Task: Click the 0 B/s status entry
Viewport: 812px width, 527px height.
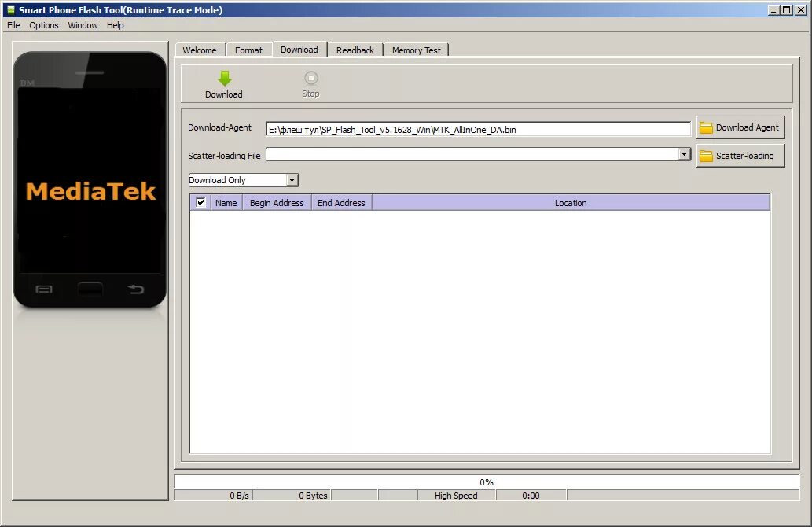Action: point(213,496)
